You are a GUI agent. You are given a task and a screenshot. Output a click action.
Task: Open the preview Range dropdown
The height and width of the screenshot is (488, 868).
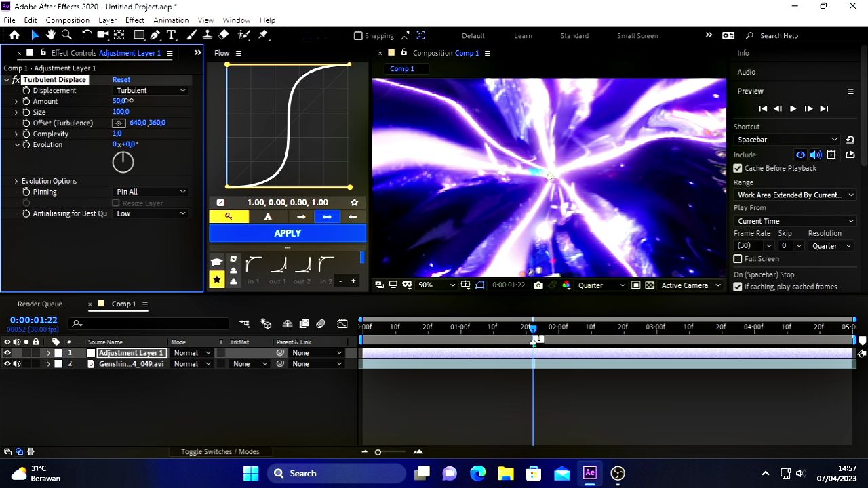(x=795, y=195)
